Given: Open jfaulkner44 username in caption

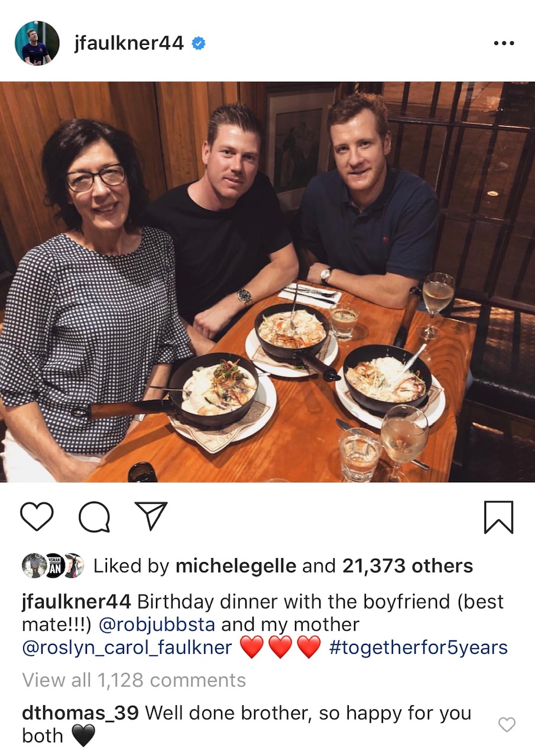Looking at the screenshot, I should [76, 602].
